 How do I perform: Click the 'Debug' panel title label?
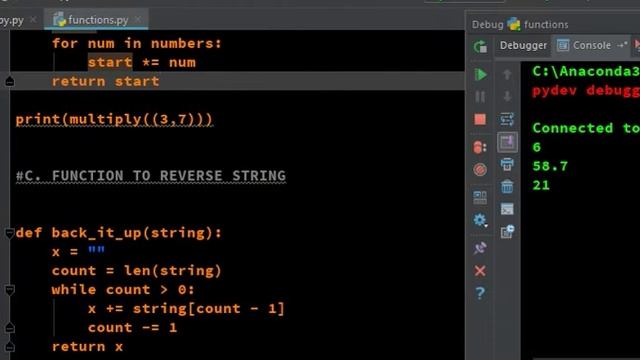(487, 25)
